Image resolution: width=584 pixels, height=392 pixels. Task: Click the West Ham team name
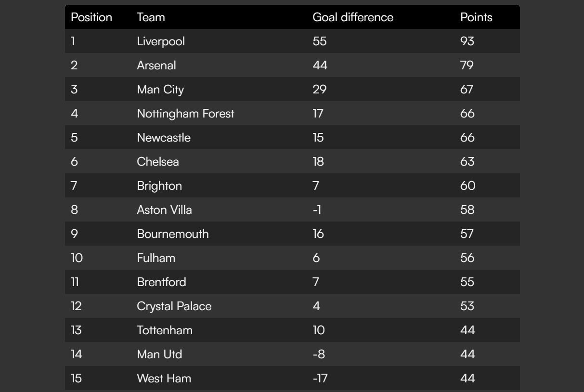pyautogui.click(x=164, y=379)
